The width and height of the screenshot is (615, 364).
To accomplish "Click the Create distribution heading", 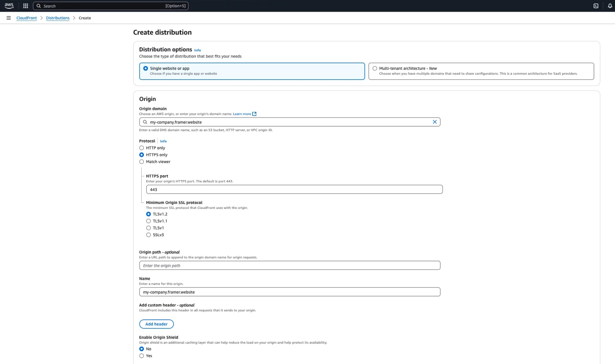I will pyautogui.click(x=162, y=32).
